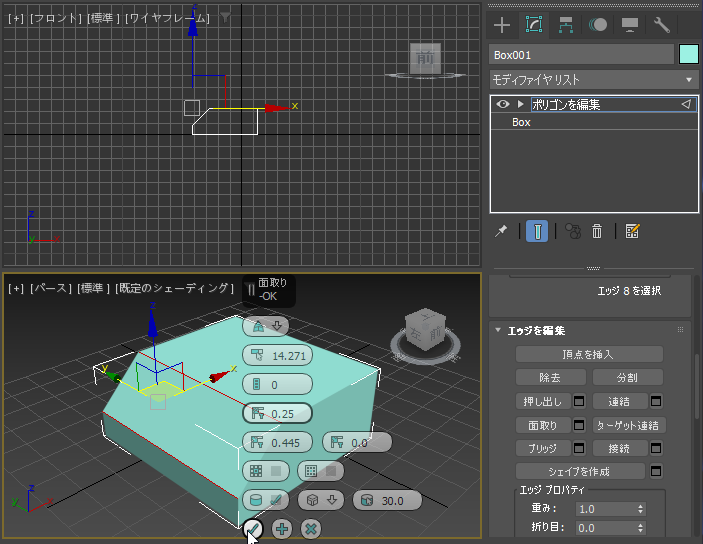The height and width of the screenshot is (544, 703).
Task: Open the 連結 settings box
Action: [x=656, y=401]
